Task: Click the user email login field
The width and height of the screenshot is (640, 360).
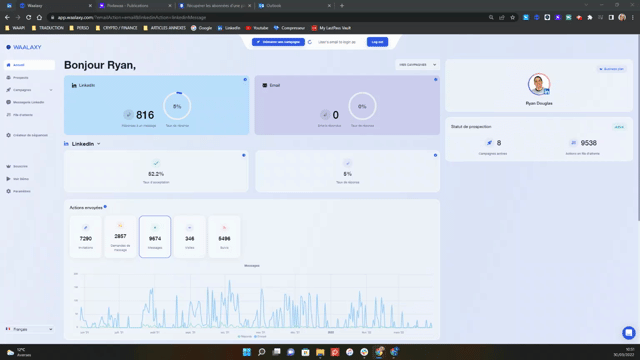Action: (x=337, y=42)
